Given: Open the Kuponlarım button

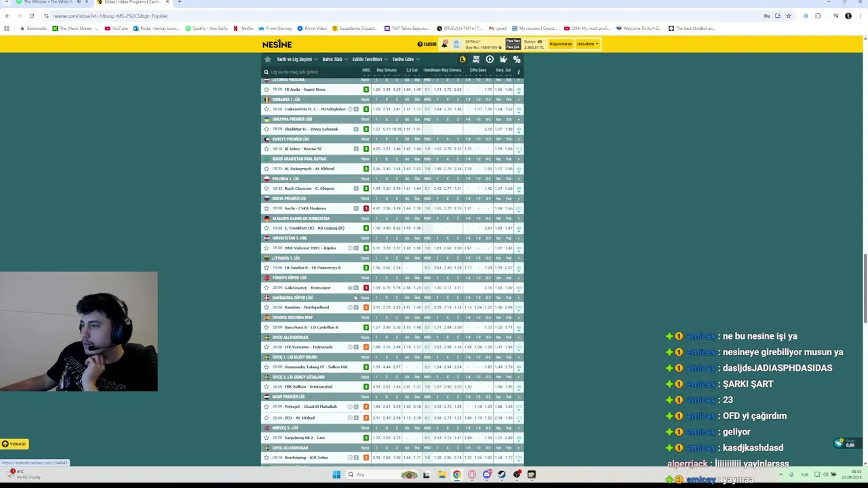Looking at the screenshot, I should pyautogui.click(x=561, y=44).
